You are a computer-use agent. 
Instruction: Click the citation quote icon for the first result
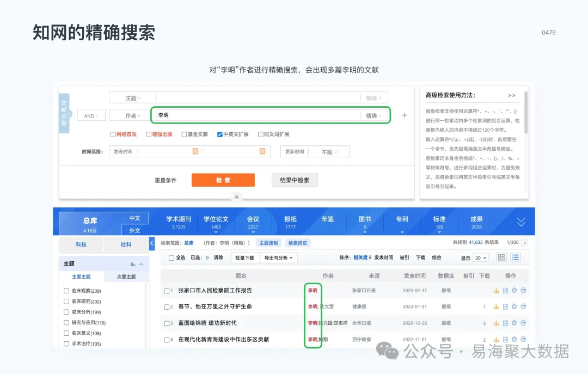coord(522,291)
